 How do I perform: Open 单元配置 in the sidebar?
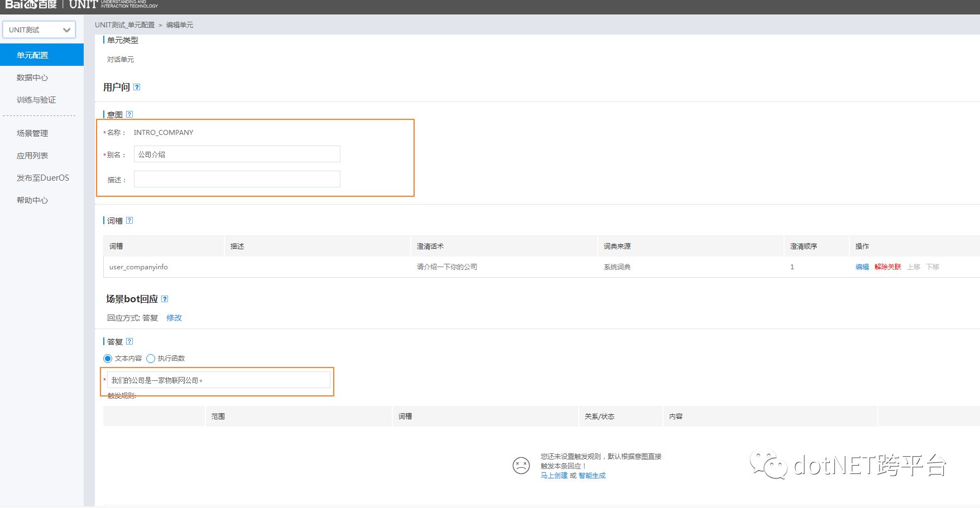point(42,55)
